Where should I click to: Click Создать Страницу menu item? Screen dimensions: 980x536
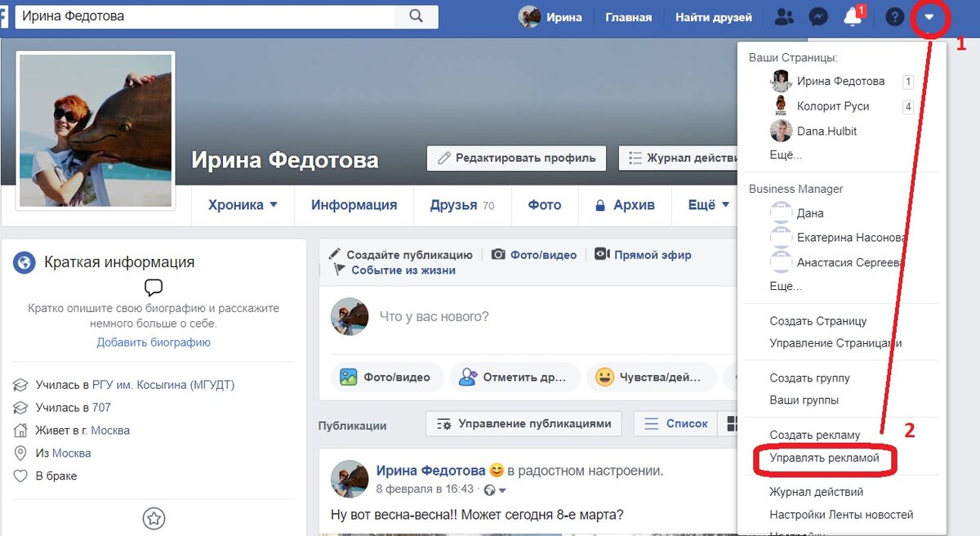818,321
